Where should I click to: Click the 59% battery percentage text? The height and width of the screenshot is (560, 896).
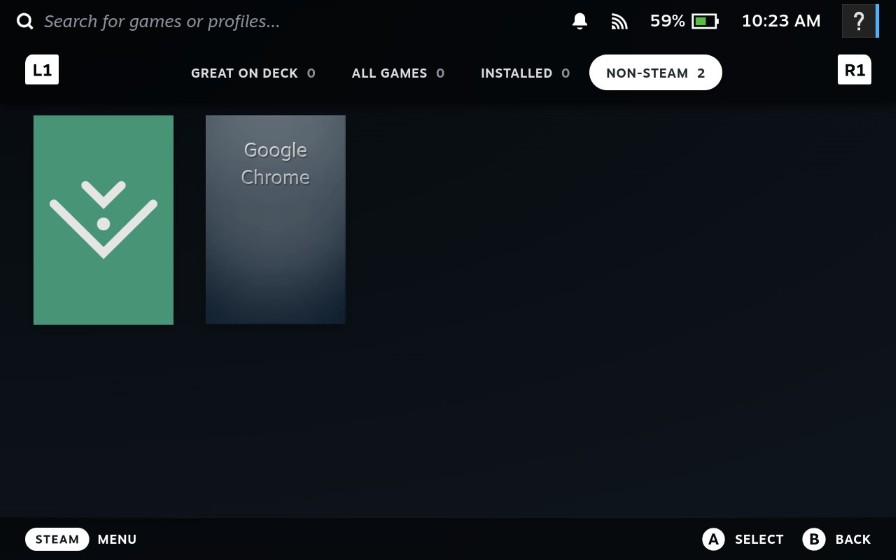[x=667, y=21]
